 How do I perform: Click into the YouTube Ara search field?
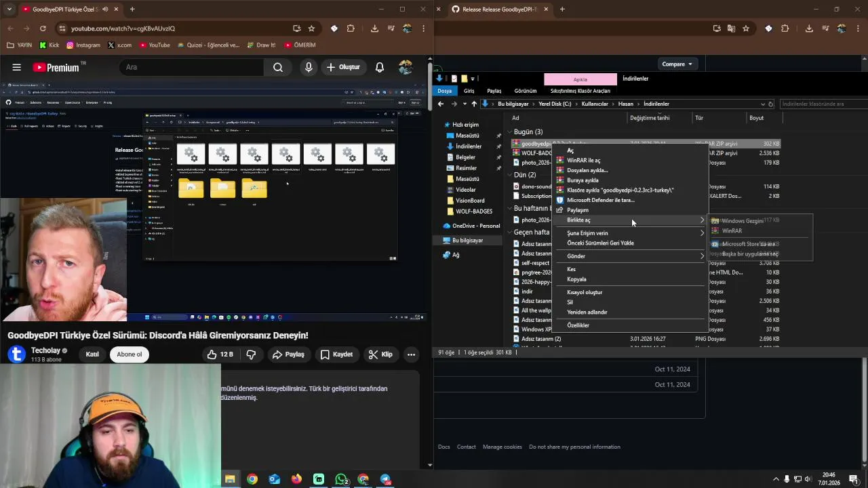click(x=191, y=67)
